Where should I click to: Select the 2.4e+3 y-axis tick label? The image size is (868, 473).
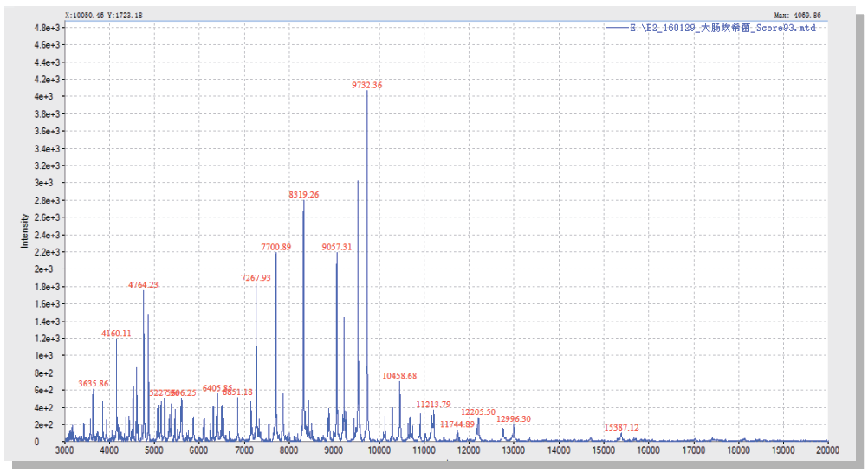47,236
